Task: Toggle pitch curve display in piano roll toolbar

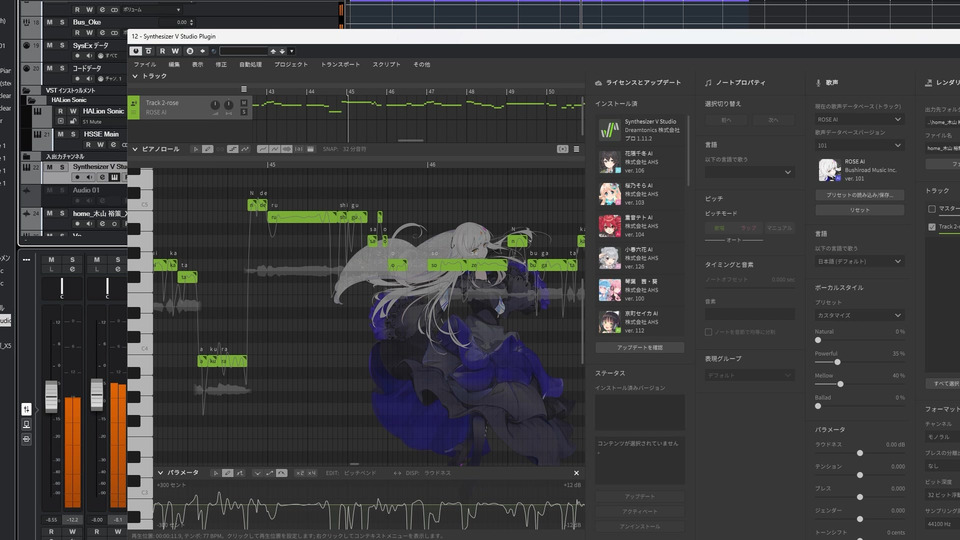Action: (x=263, y=149)
